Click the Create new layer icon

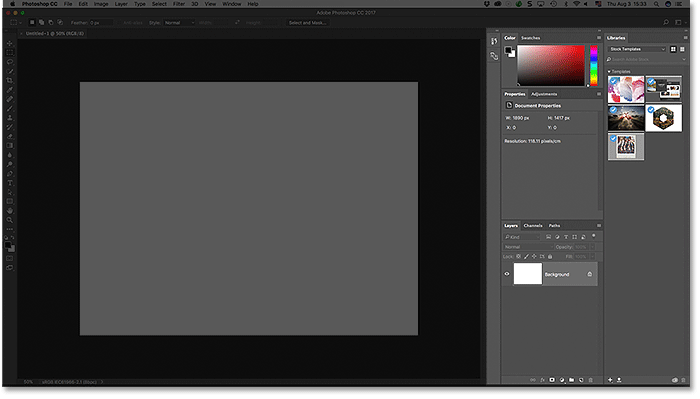coord(581,380)
